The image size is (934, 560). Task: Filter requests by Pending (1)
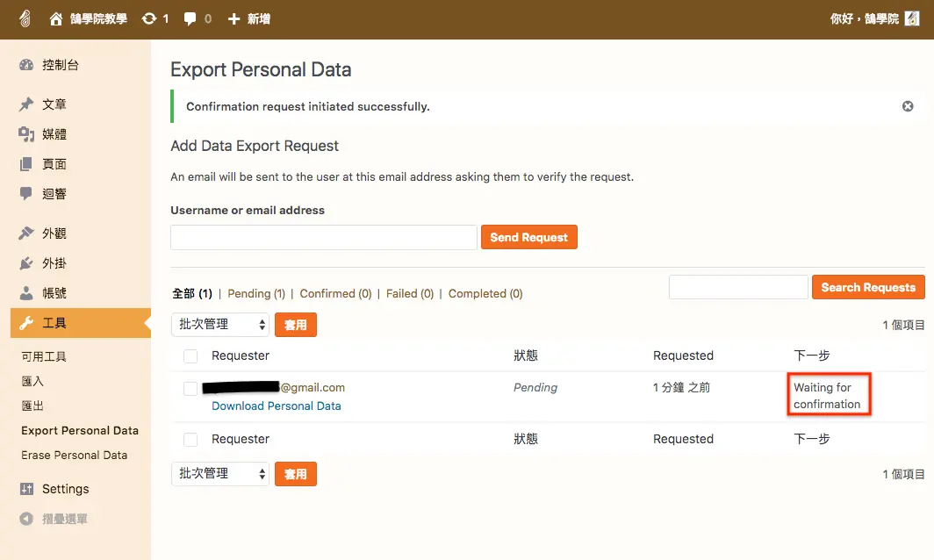256,294
